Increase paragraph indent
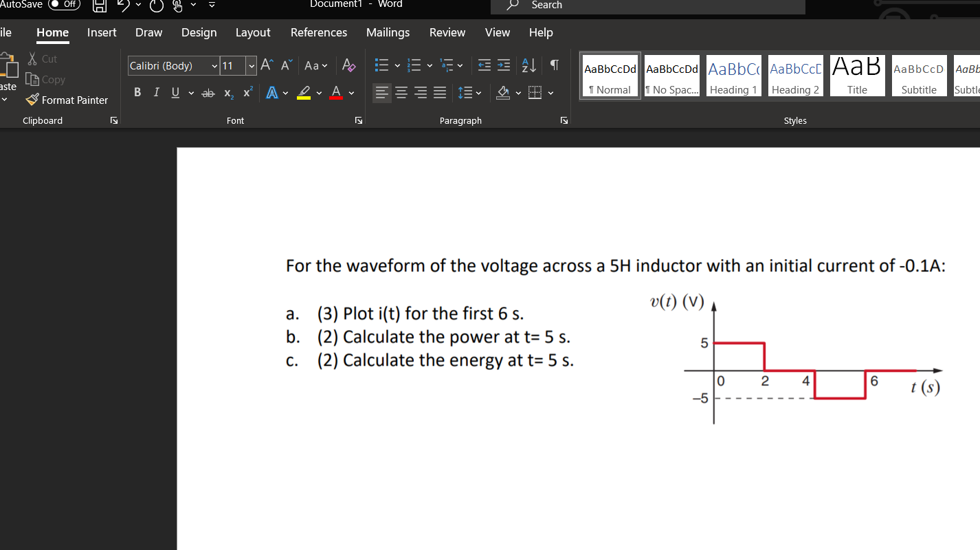This screenshot has width=980, height=550. pyautogui.click(x=504, y=65)
